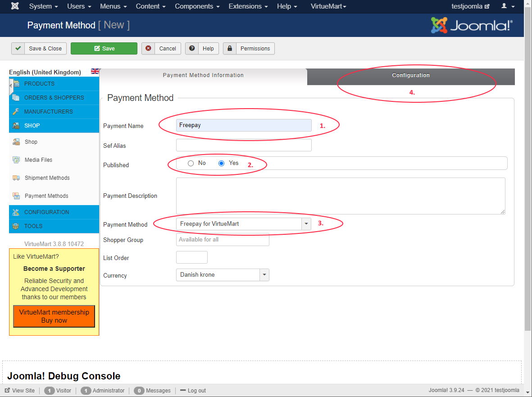
Task: Click the red Cancel X icon
Action: click(148, 49)
